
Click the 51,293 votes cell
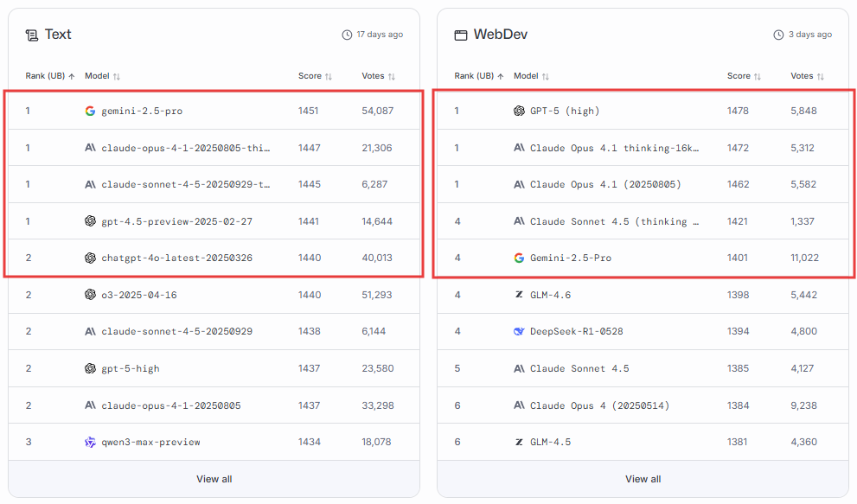[x=377, y=295]
